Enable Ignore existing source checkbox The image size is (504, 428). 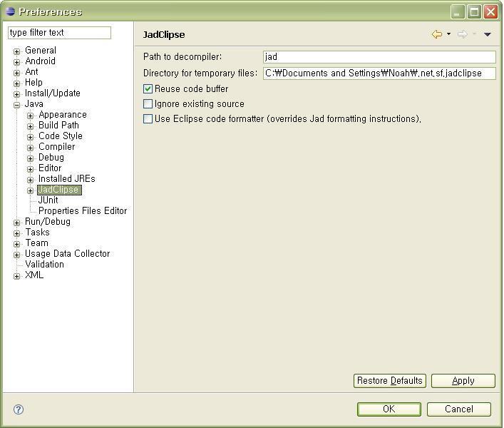tap(148, 104)
